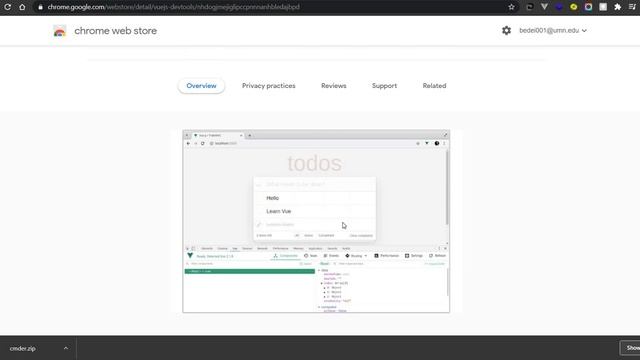This screenshot has width=640, height=360.
Task: Click Show all downloads button
Action: click(630, 348)
